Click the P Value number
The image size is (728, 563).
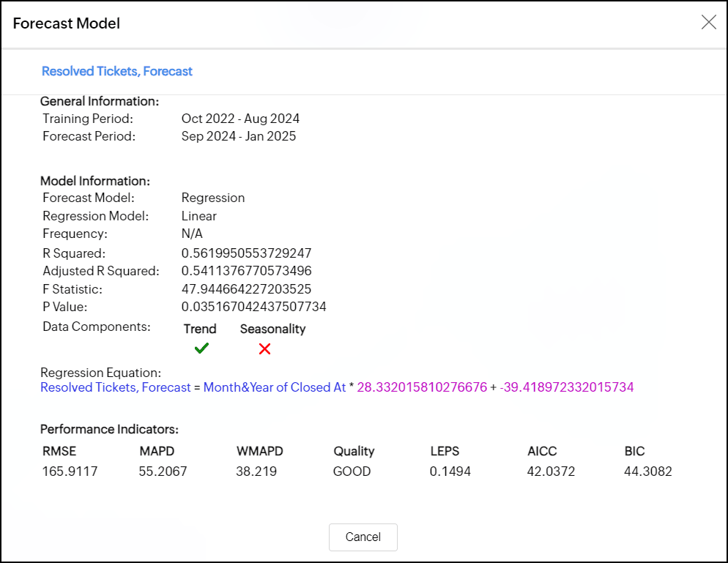pyautogui.click(x=253, y=307)
